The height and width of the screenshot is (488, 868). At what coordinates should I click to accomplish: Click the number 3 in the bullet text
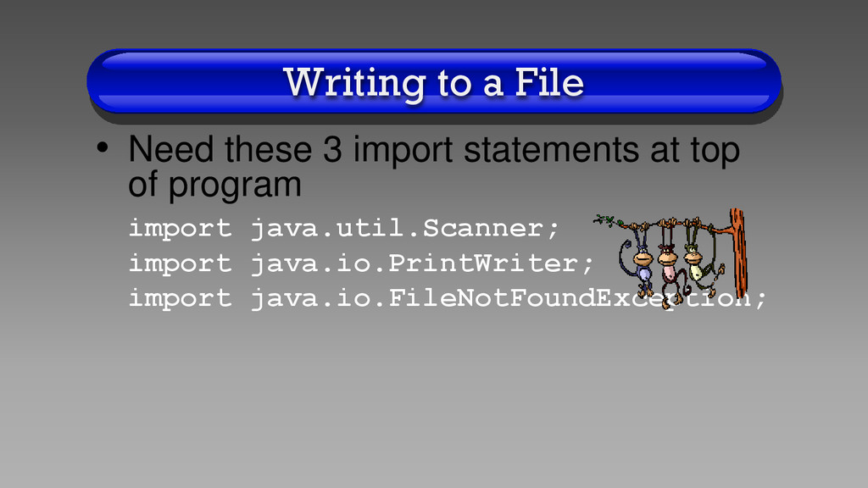click(x=332, y=149)
